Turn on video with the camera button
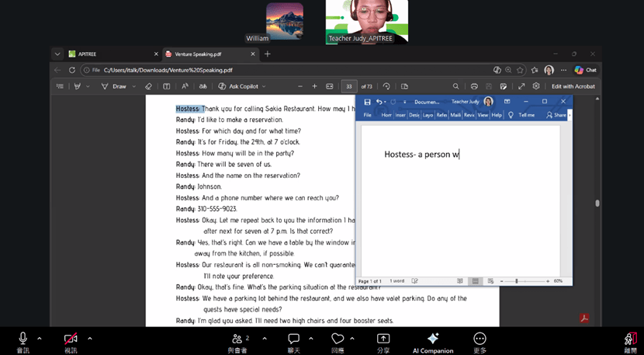The image size is (644, 355). point(71,342)
